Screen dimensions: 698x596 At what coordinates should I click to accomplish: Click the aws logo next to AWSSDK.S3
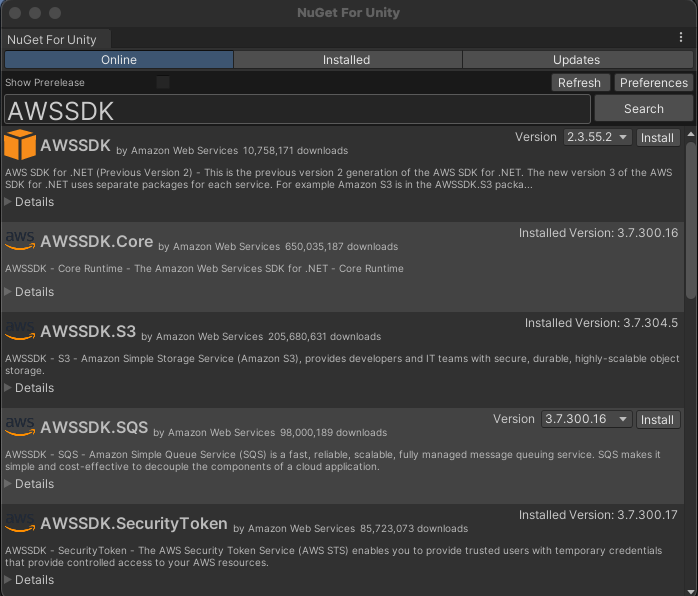click(x=20, y=330)
